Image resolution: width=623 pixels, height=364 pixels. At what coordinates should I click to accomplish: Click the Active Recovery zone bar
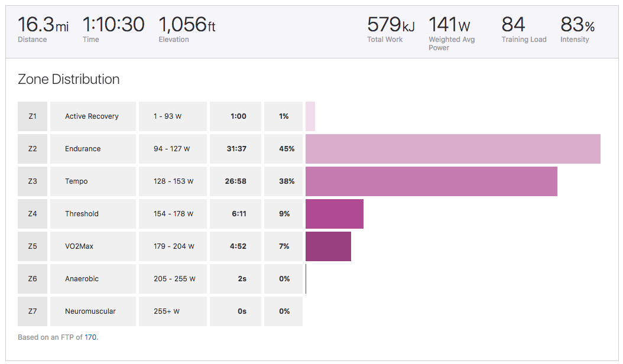pos(310,116)
